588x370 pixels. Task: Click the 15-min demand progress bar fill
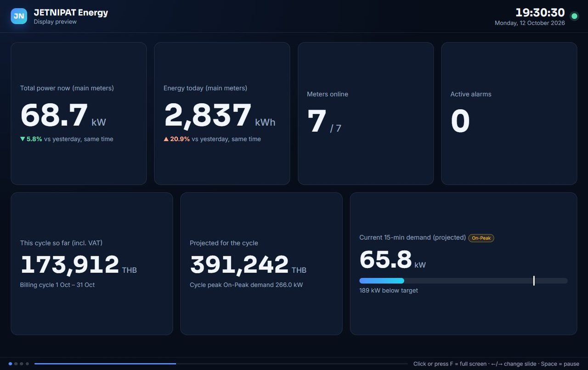tap(382, 280)
